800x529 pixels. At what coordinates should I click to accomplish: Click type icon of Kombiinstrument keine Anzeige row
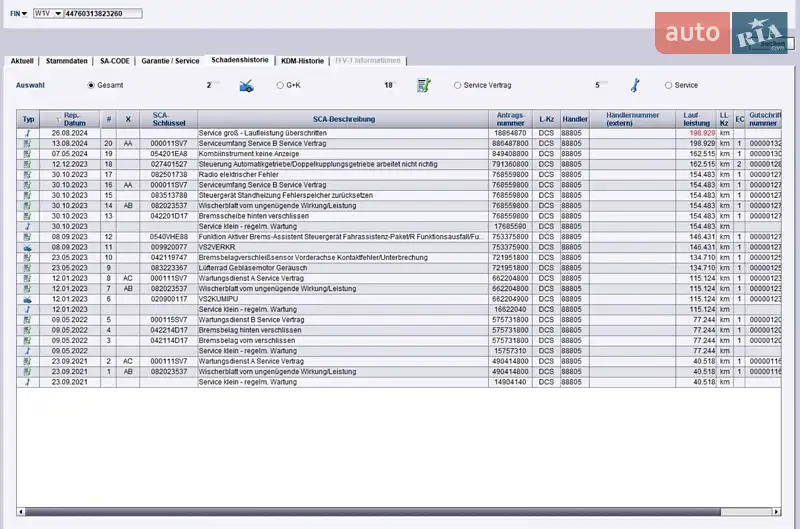pyautogui.click(x=28, y=152)
